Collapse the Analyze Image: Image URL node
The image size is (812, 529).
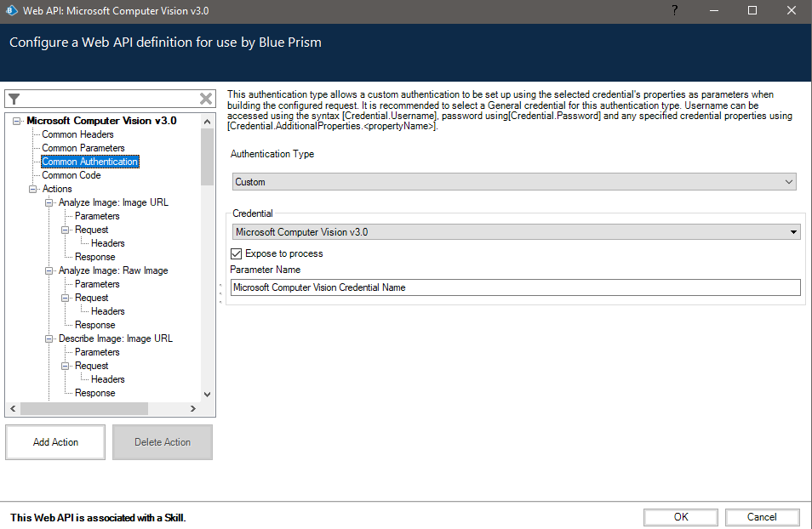(49, 202)
